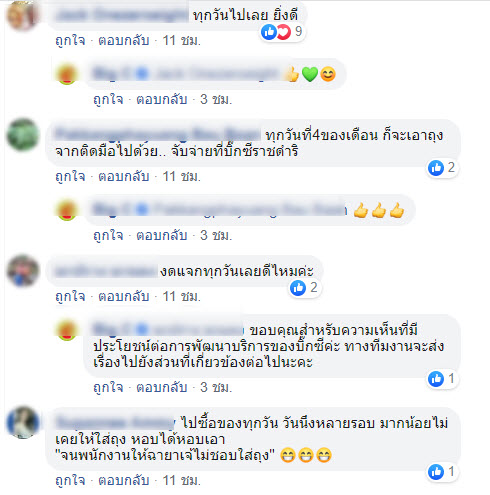This screenshot has height=495, width=490.
Task: Like the comment about 4th of month
Action: click(70, 177)
